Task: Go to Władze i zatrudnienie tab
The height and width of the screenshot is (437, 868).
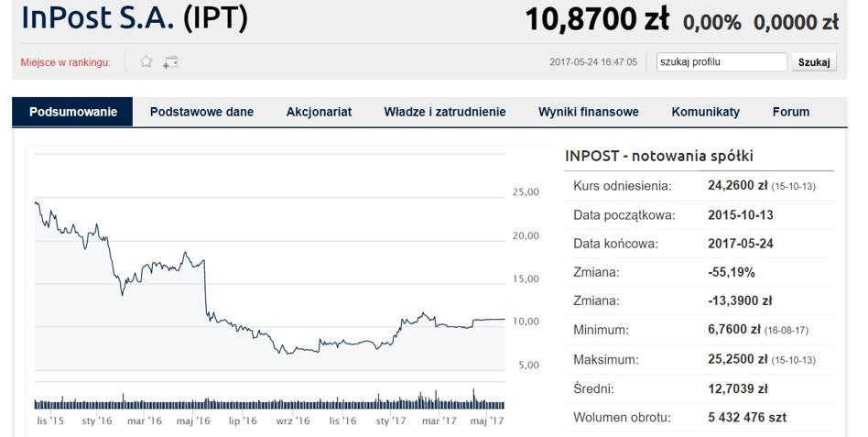Action: click(x=445, y=112)
